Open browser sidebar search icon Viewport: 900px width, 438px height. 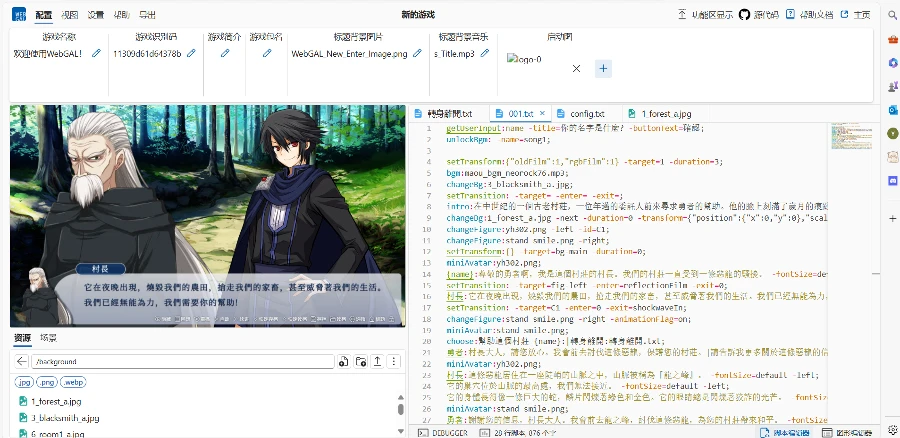pos(892,16)
